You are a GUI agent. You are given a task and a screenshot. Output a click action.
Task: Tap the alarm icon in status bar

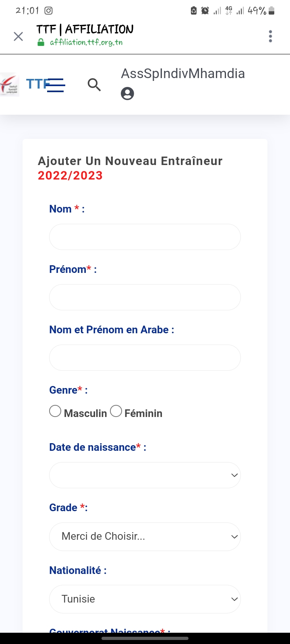tap(205, 11)
